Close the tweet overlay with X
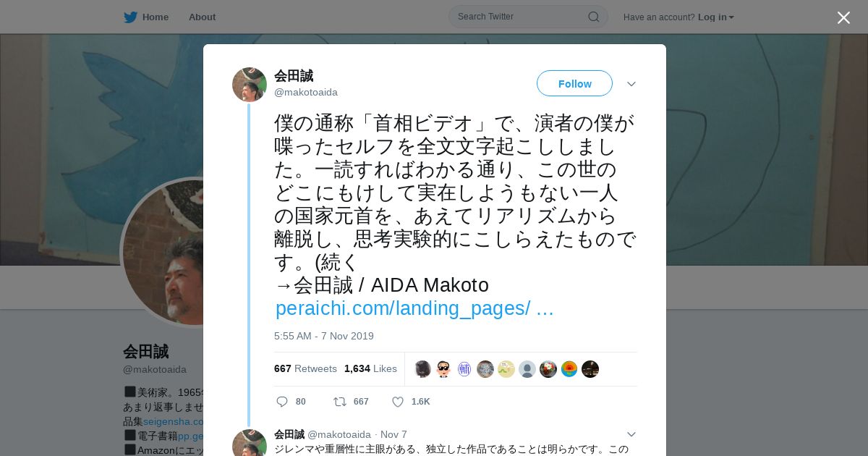The width and height of the screenshot is (868, 456). point(843,17)
